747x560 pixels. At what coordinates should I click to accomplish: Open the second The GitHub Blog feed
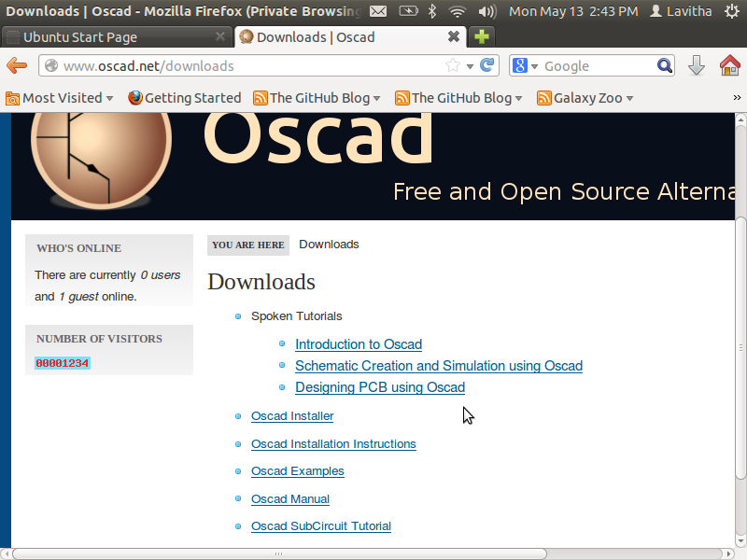(458, 98)
